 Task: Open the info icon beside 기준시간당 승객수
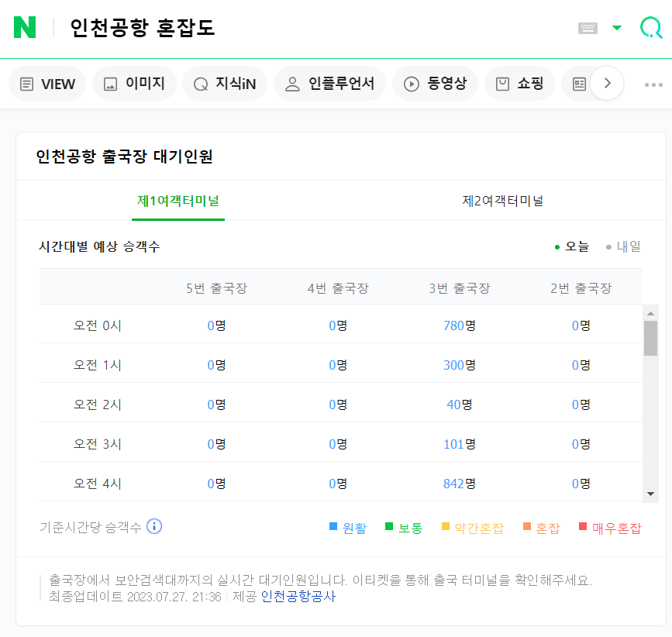(x=154, y=526)
